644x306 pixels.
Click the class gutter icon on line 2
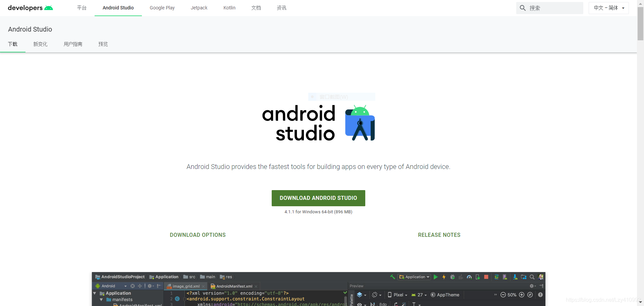177,299
